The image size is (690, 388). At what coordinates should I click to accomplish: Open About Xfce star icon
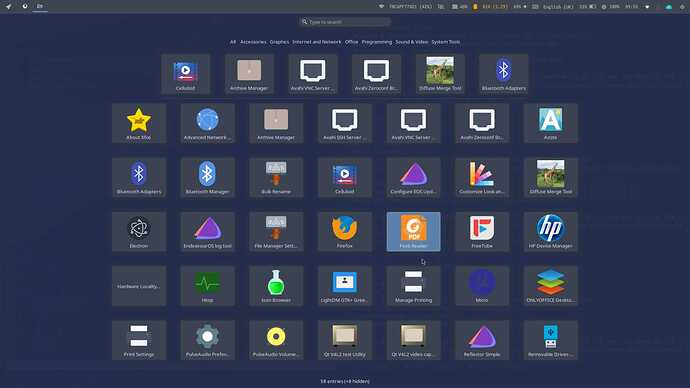pos(139,123)
